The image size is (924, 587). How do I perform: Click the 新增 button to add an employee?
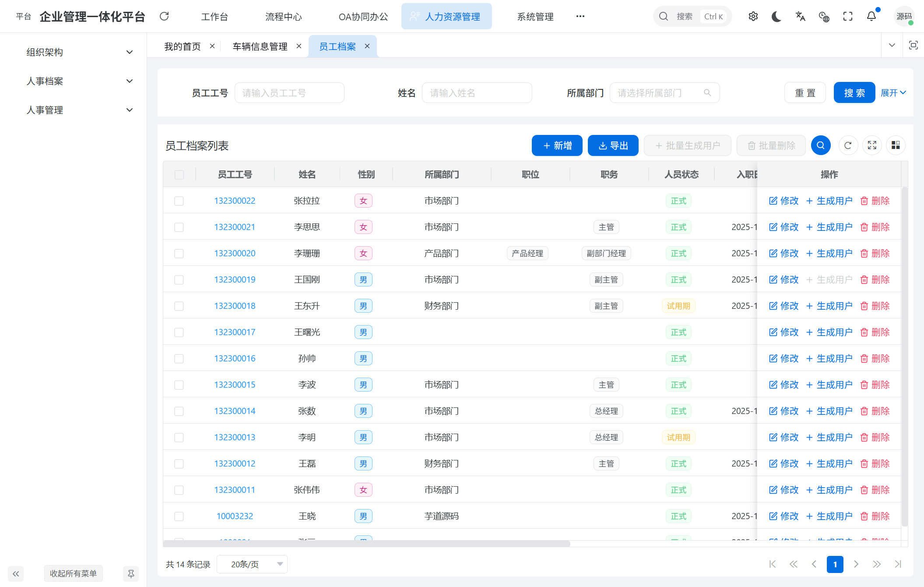[x=557, y=145]
